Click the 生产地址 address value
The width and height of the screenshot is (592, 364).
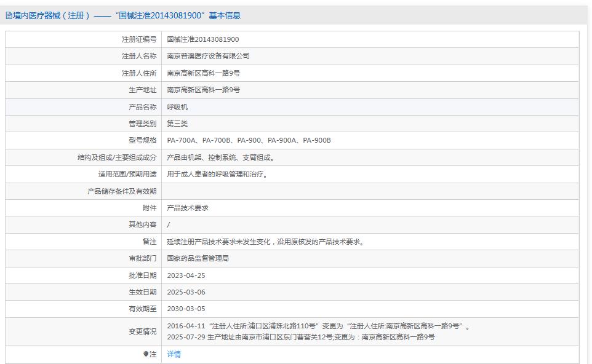click(x=204, y=90)
